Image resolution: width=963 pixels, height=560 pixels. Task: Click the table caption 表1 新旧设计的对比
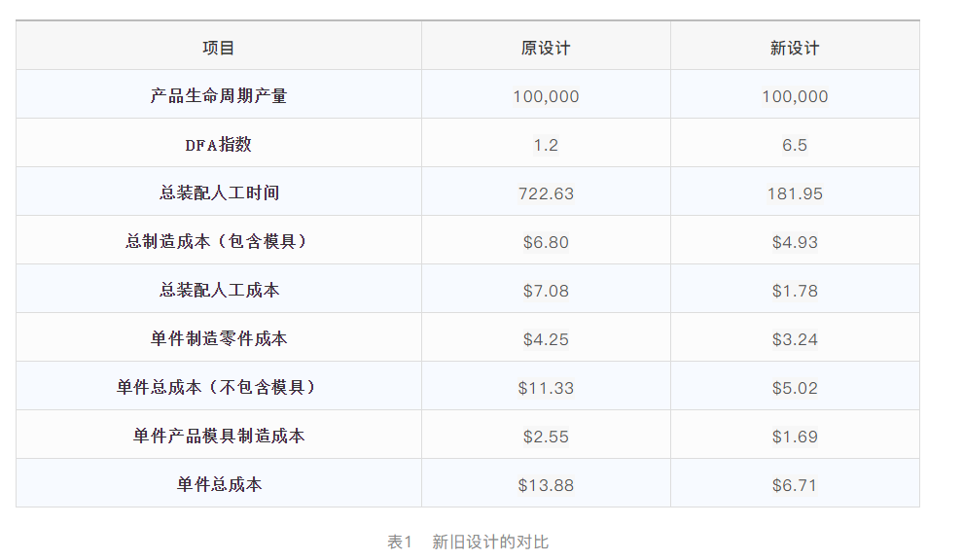point(468,542)
